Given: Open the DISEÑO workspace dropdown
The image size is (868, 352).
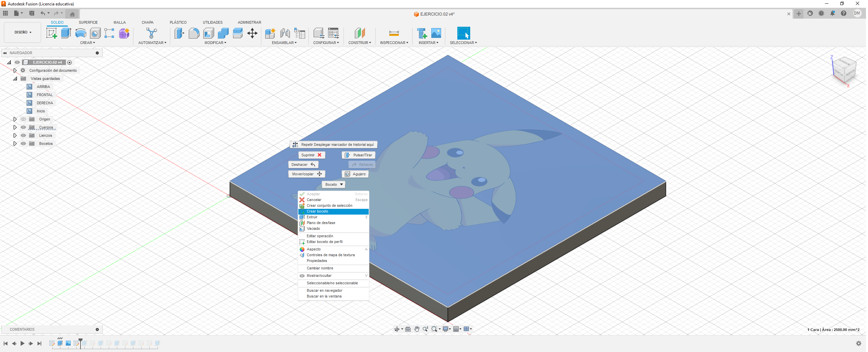Looking at the screenshot, I should click(23, 32).
